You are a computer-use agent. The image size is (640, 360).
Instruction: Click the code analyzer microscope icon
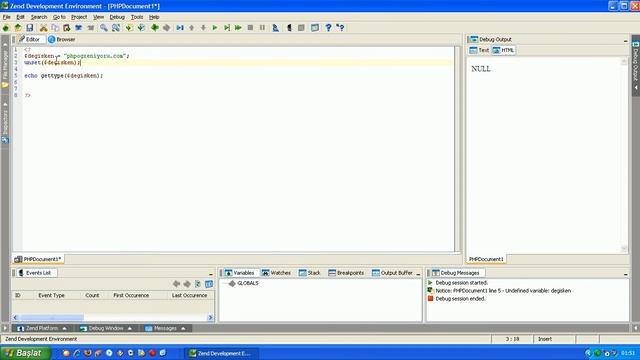tap(276, 28)
